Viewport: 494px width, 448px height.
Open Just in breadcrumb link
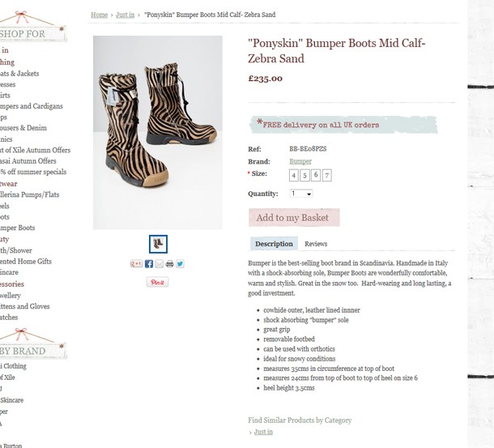125,15
